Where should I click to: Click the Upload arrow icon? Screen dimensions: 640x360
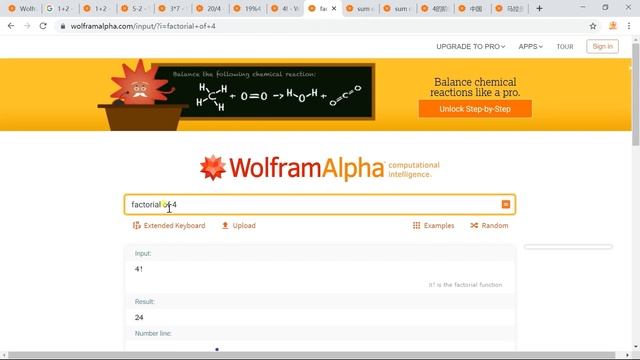click(x=225, y=225)
